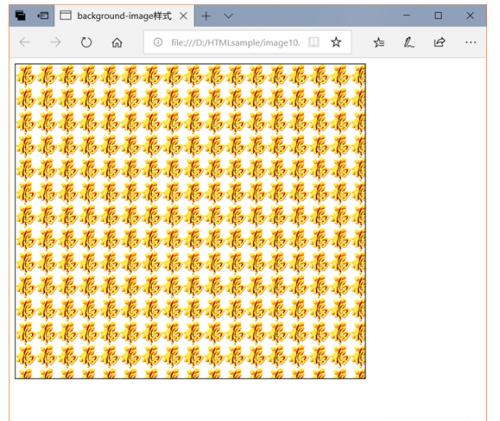Close the background-image样式 tab

click(x=183, y=16)
